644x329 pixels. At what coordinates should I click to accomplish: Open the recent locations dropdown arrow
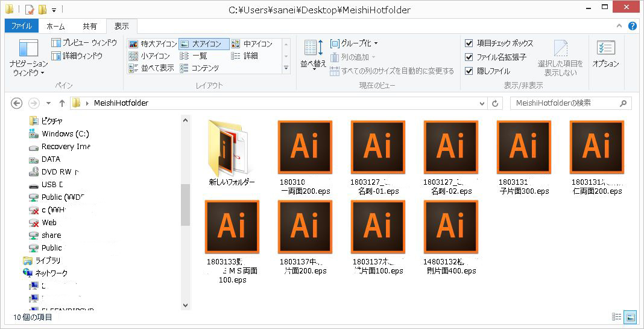tap(48, 103)
